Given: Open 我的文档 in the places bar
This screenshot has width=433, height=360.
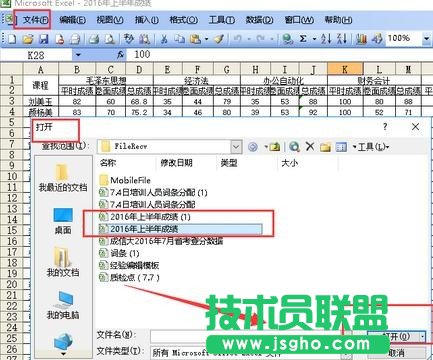Looking at the screenshot, I should click(63, 262).
